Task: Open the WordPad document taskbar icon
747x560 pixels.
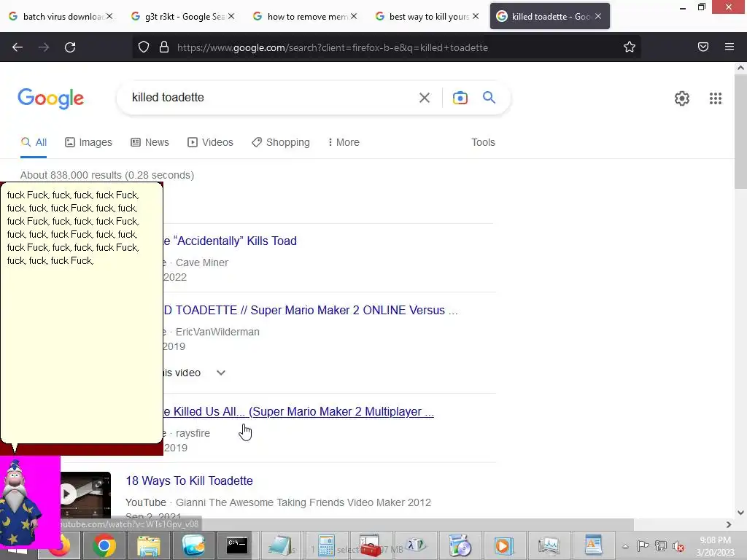Action: click(x=593, y=545)
